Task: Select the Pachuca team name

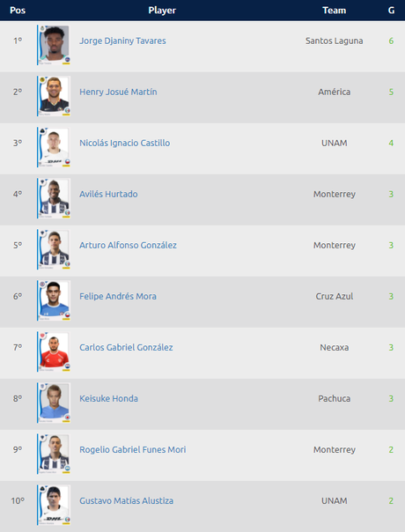Action: 334,398
